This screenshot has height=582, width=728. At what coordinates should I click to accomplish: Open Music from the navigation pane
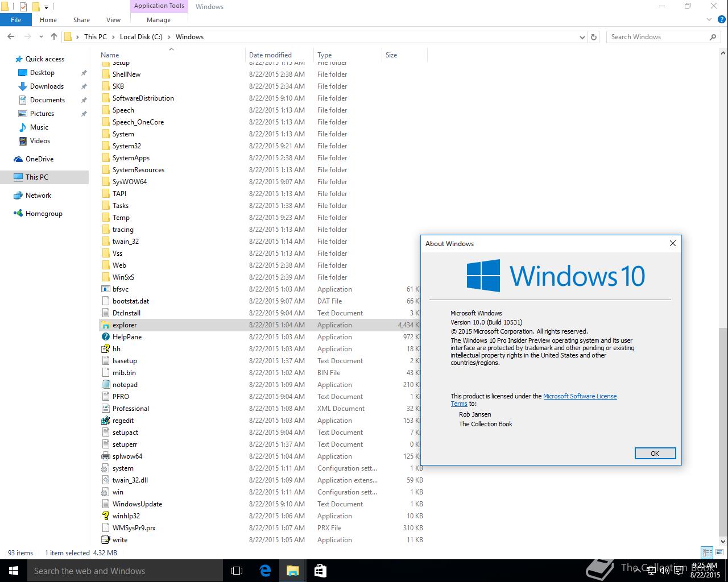tap(39, 127)
